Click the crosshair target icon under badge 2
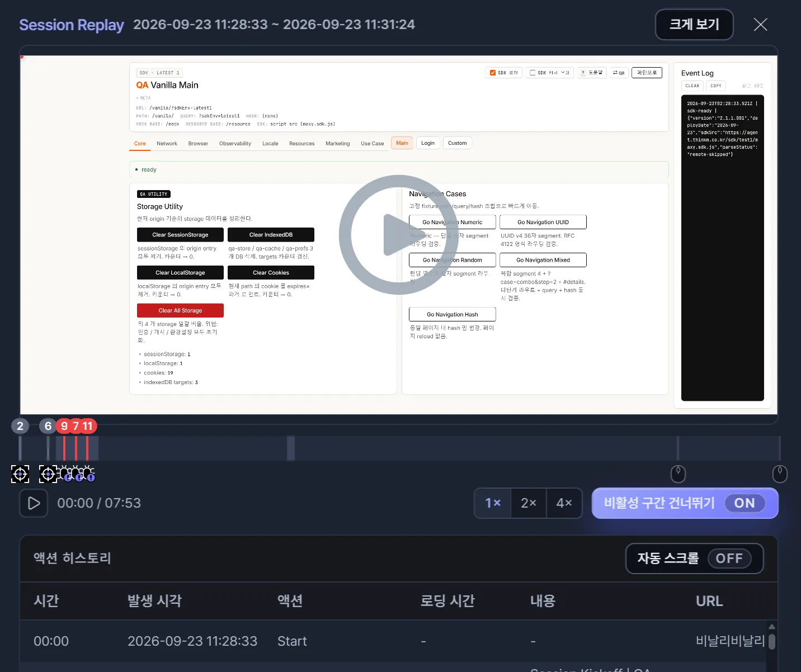 [x=20, y=474]
